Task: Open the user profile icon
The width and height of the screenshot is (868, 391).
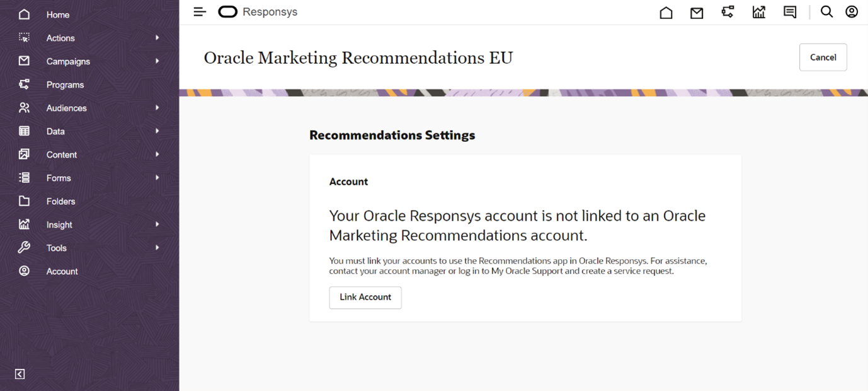Action: [x=852, y=12]
